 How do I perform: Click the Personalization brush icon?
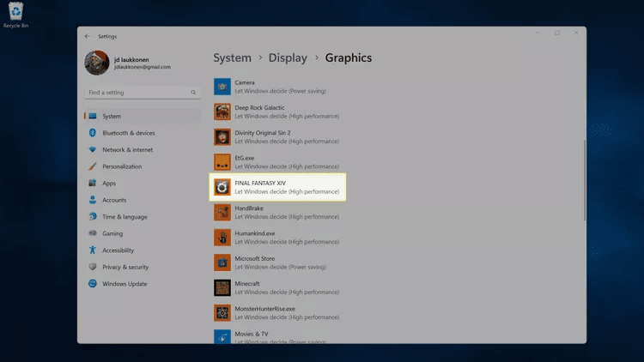point(93,166)
